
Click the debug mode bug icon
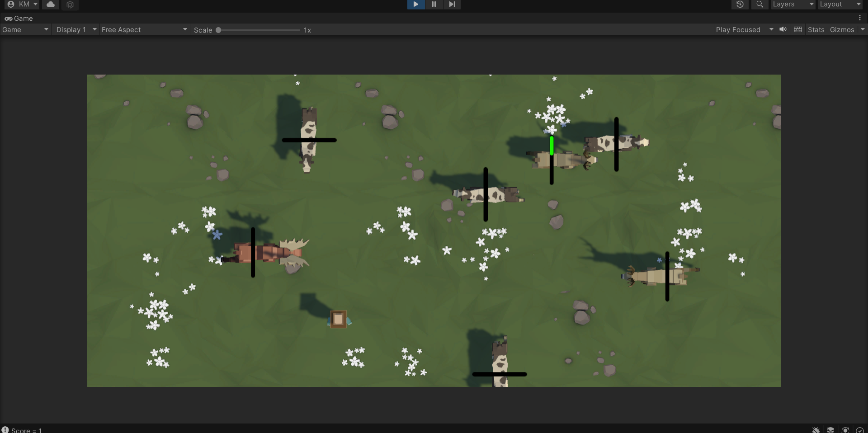[816, 430]
